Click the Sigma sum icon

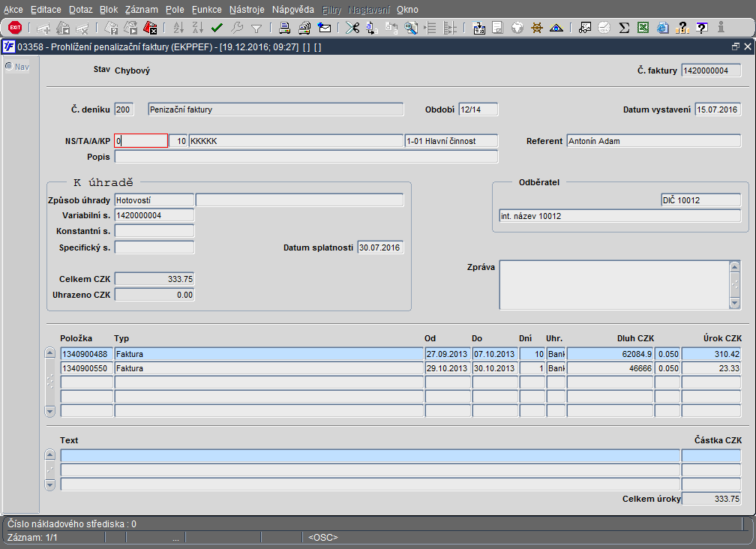coord(624,28)
